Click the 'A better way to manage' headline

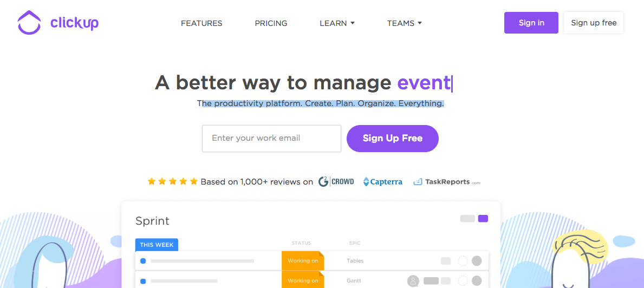(273, 83)
